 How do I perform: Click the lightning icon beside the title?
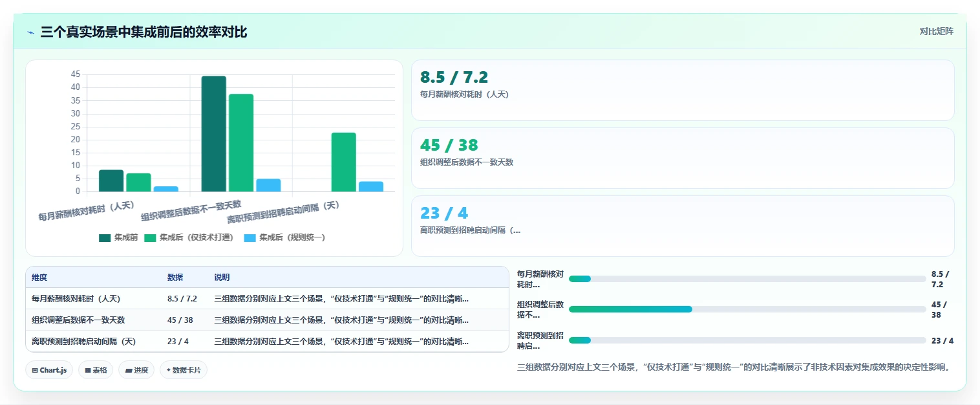(30, 32)
